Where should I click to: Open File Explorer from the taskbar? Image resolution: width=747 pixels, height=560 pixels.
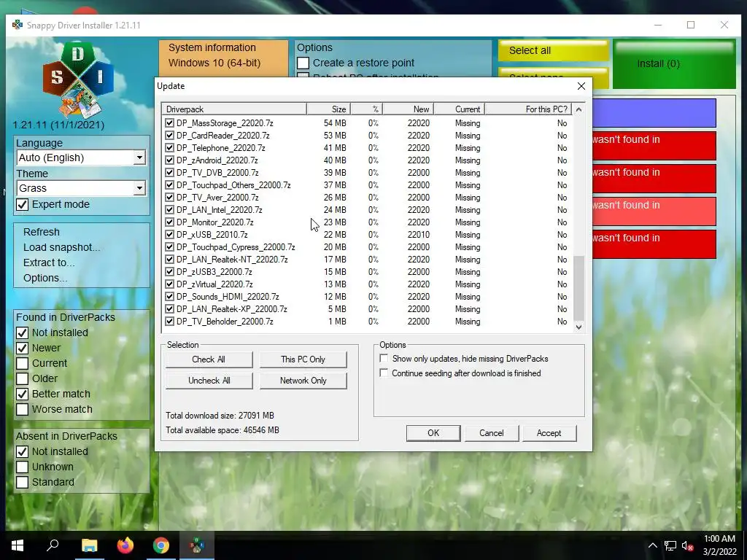[x=89, y=545]
